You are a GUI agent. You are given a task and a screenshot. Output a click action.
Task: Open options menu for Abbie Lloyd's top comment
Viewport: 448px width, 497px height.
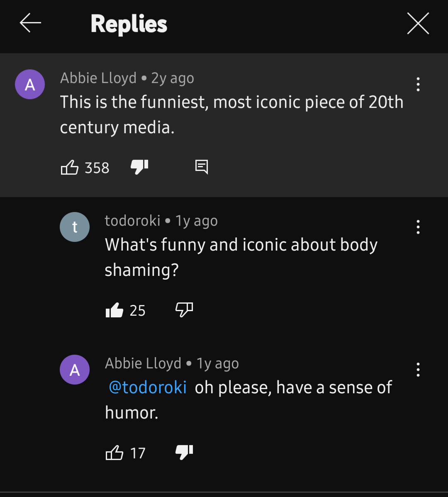point(418,84)
